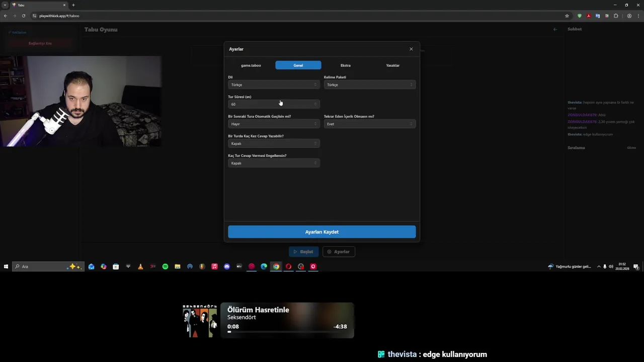Open the Dil dropdown set to Türkçe

point(274,84)
